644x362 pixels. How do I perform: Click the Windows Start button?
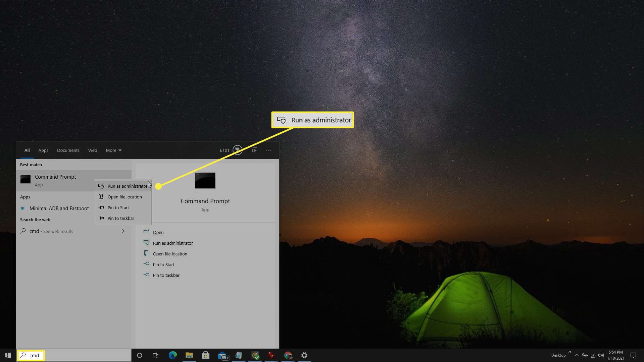pos(8,355)
